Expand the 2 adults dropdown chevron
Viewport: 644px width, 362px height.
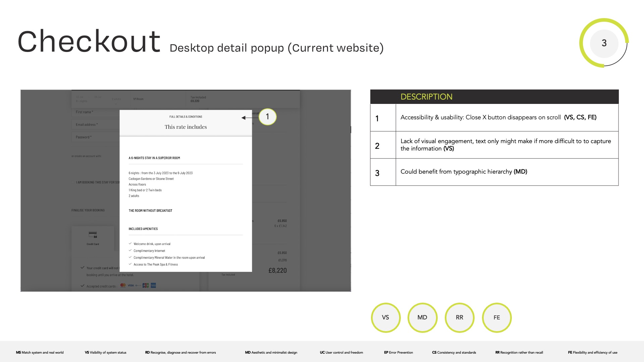116,104
